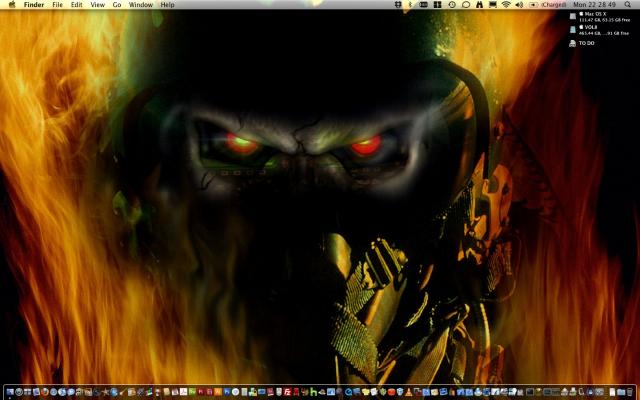Select the VOL8 drive icon
Image resolution: width=640 pixels, height=400 pixels.
coord(573,29)
